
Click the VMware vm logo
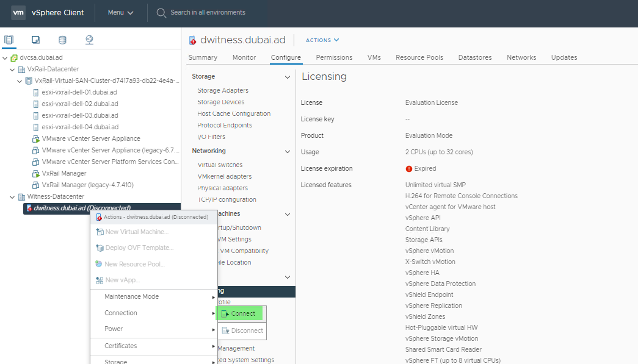point(18,13)
